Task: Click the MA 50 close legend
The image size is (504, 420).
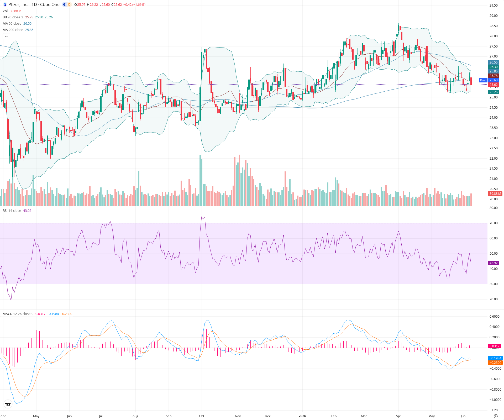Action: [12, 23]
